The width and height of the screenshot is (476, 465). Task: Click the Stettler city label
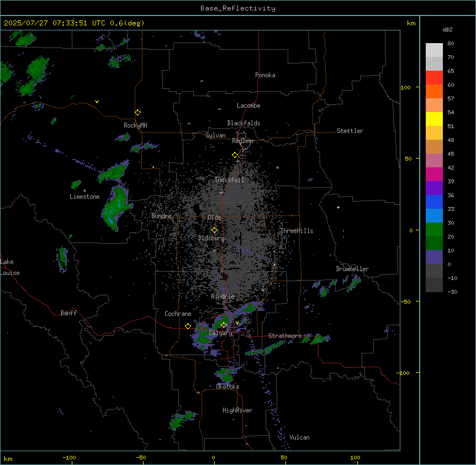pyautogui.click(x=350, y=131)
